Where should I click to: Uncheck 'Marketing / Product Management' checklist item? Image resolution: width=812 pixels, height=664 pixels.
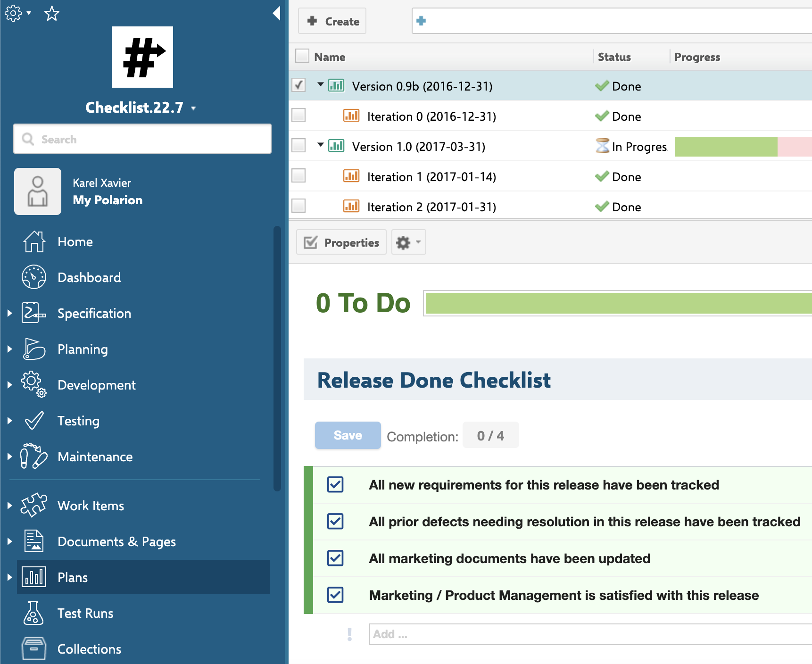pyautogui.click(x=335, y=595)
